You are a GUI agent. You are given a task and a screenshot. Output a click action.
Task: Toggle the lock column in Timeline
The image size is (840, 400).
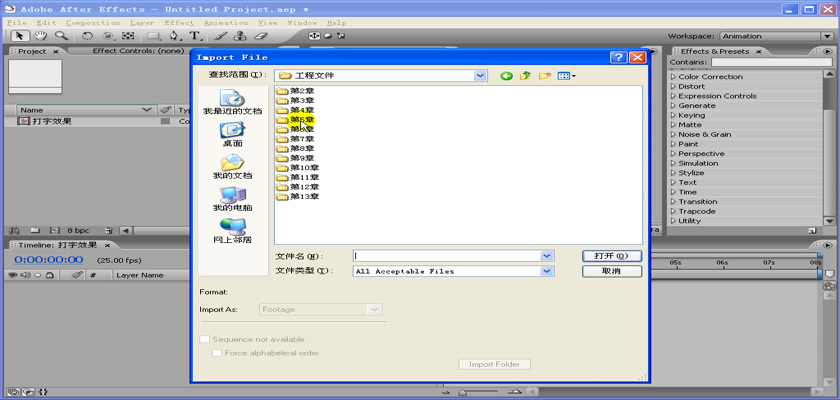49,275
